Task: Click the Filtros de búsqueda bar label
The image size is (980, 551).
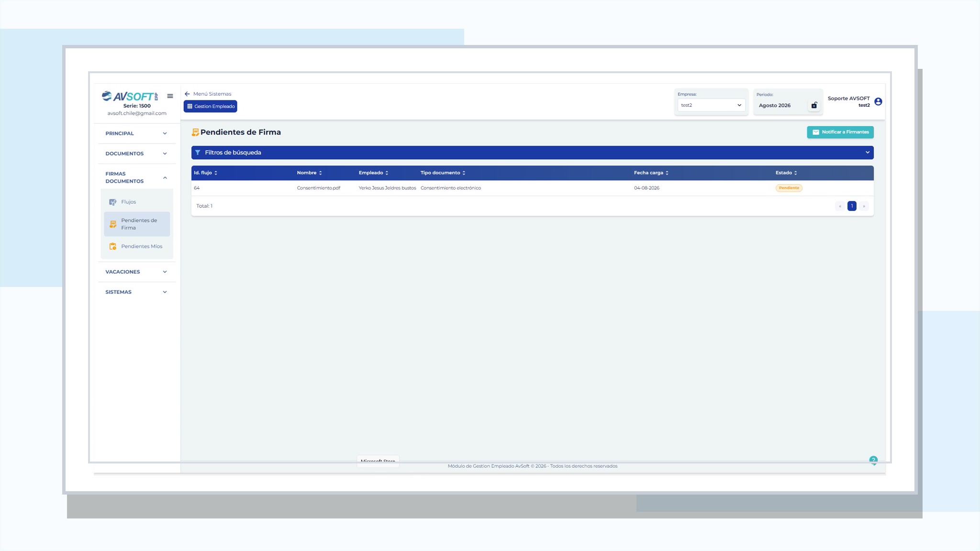Action: point(233,153)
